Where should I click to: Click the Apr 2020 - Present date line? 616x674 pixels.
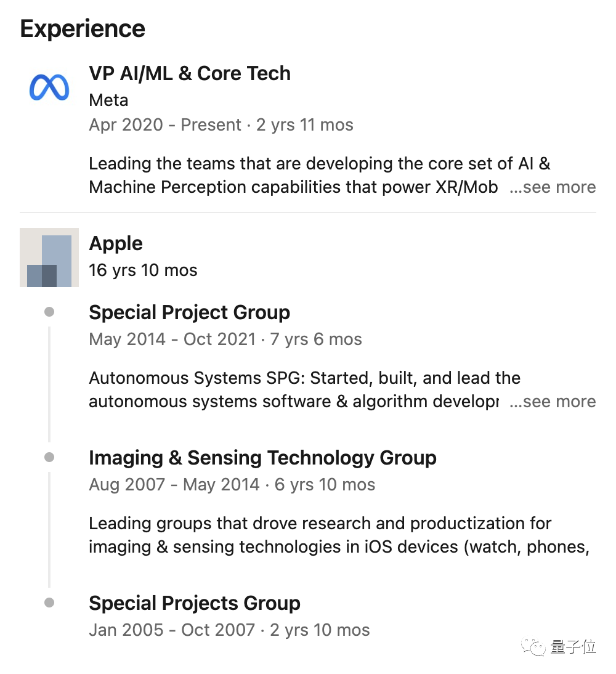(x=221, y=125)
